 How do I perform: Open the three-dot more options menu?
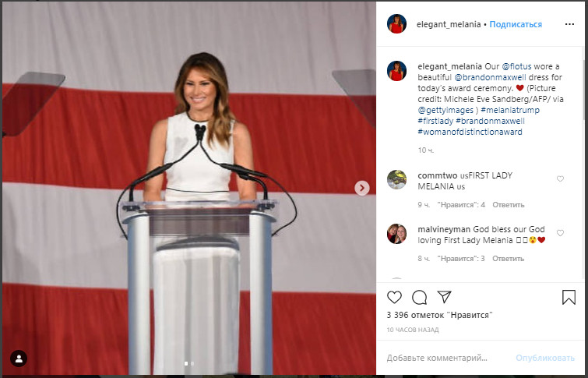[x=569, y=24]
